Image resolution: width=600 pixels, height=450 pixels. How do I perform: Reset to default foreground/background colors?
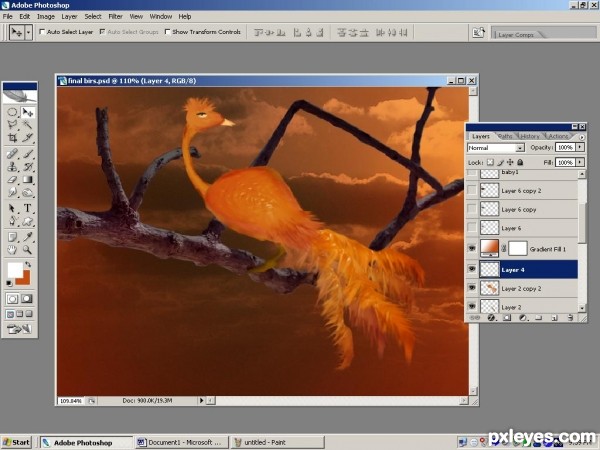click(9, 284)
